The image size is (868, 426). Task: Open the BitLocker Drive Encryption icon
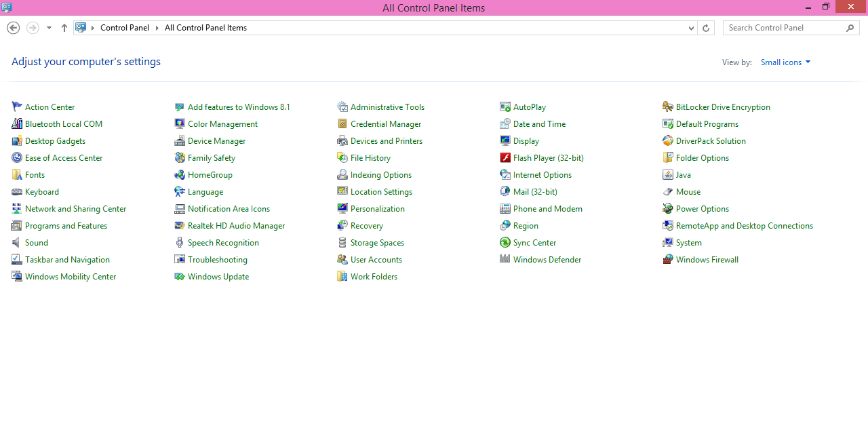[x=668, y=106]
